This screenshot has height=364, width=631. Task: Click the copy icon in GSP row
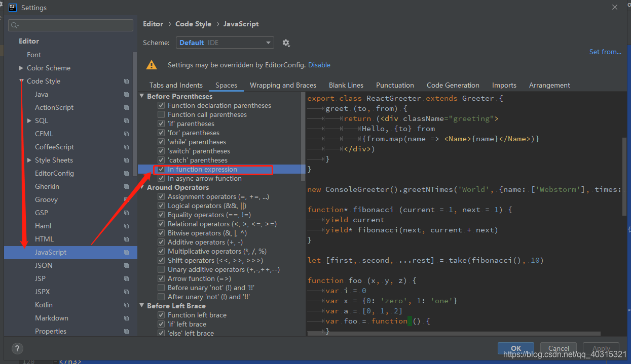pos(126,213)
